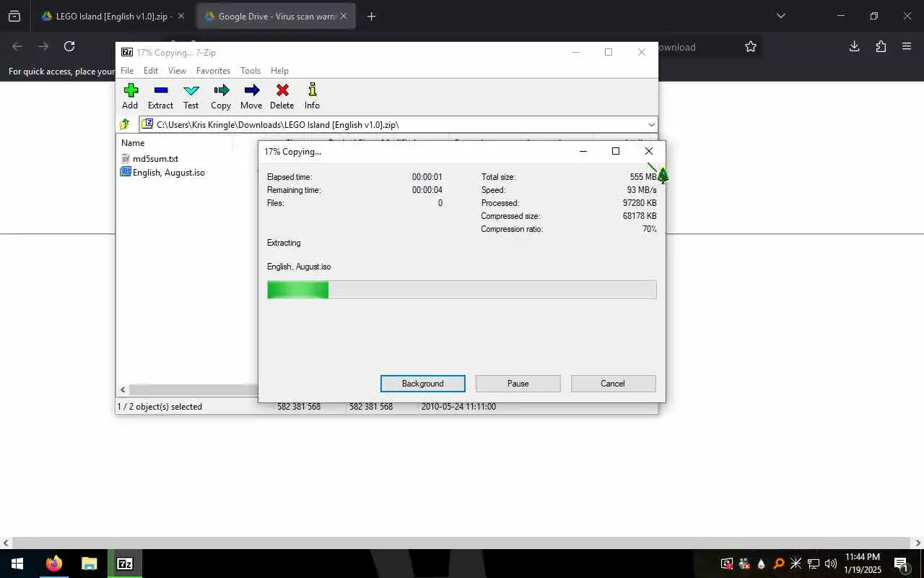
Task: Minimize the 17% Copying dialog
Action: coord(583,151)
